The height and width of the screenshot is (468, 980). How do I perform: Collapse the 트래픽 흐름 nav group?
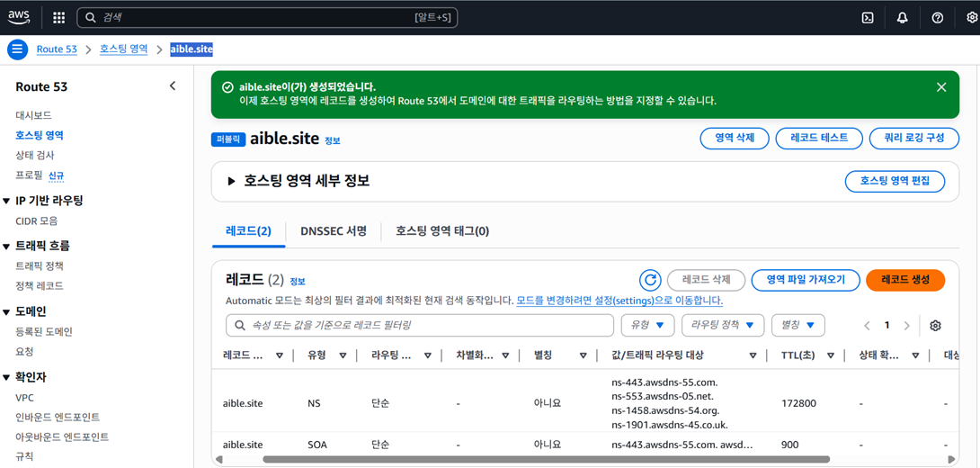[x=6, y=246]
